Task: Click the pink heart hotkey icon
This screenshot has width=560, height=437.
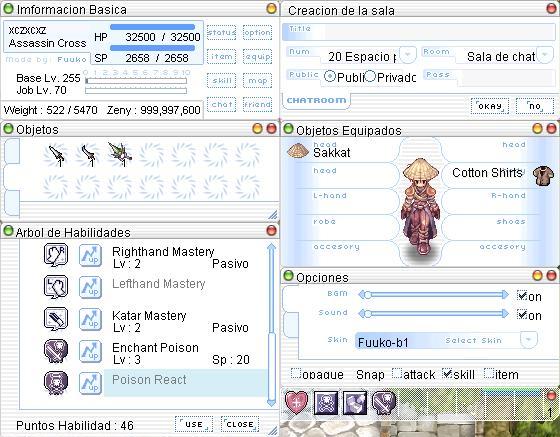Action: click(x=296, y=403)
